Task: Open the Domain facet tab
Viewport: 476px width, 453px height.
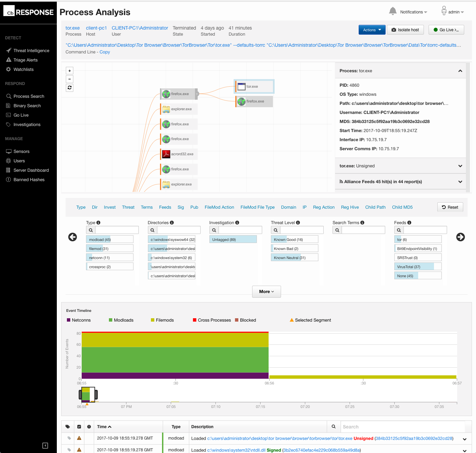Action: (x=288, y=207)
